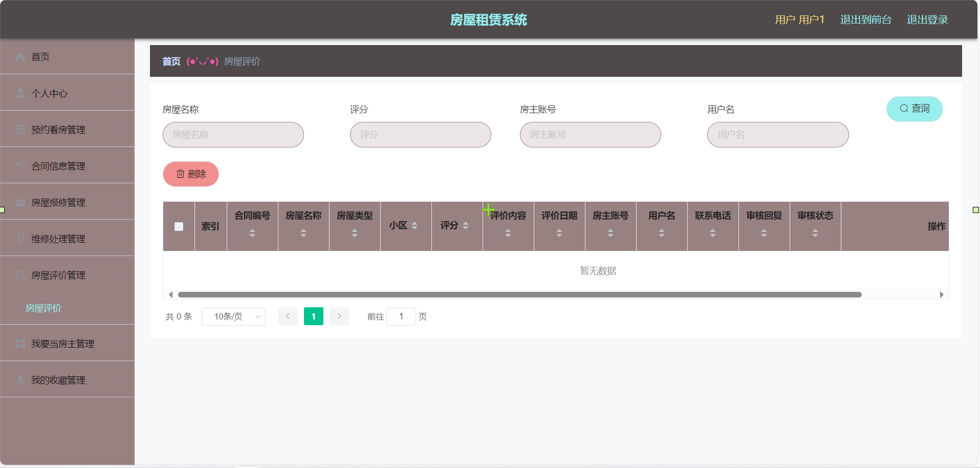Focus the 房主账号 search input
980x468 pixels.
click(591, 135)
